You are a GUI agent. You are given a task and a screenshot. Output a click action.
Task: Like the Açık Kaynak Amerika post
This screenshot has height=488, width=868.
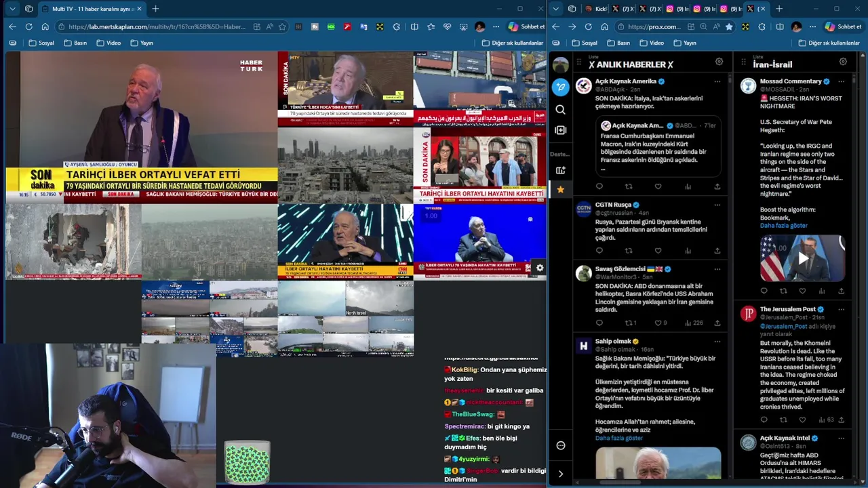(658, 186)
